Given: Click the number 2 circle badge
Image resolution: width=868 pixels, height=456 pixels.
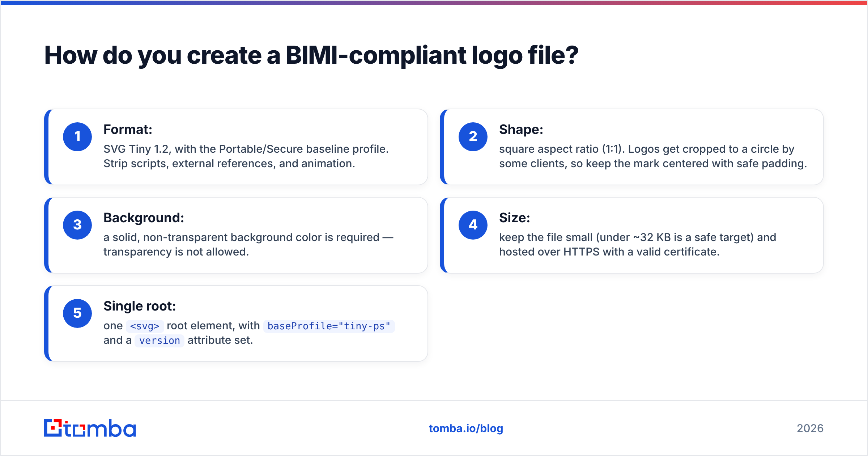Looking at the screenshot, I should click(x=473, y=137).
